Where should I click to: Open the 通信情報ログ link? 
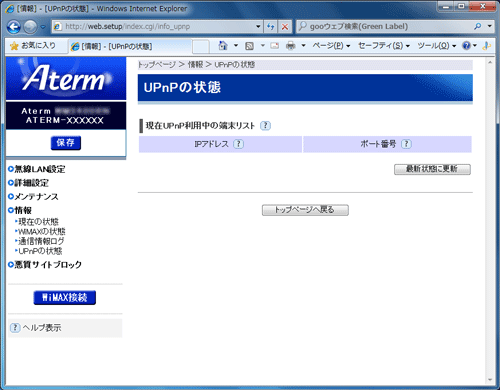40,241
